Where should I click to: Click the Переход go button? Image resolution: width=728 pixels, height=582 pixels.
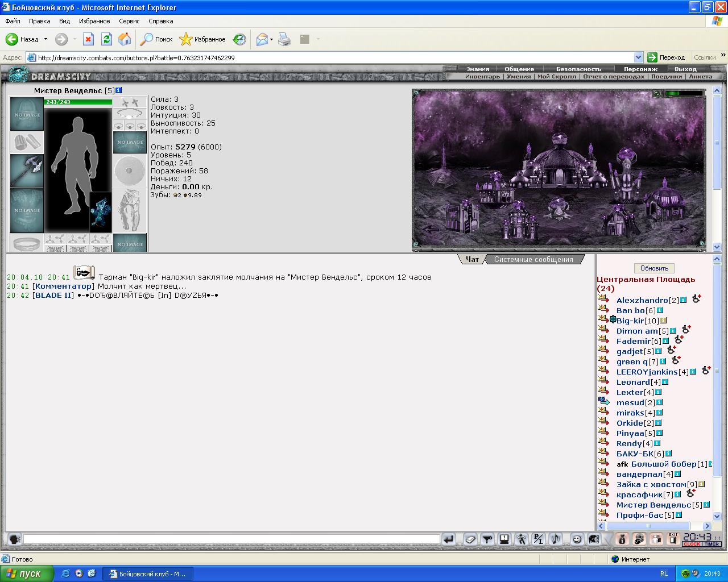667,57
